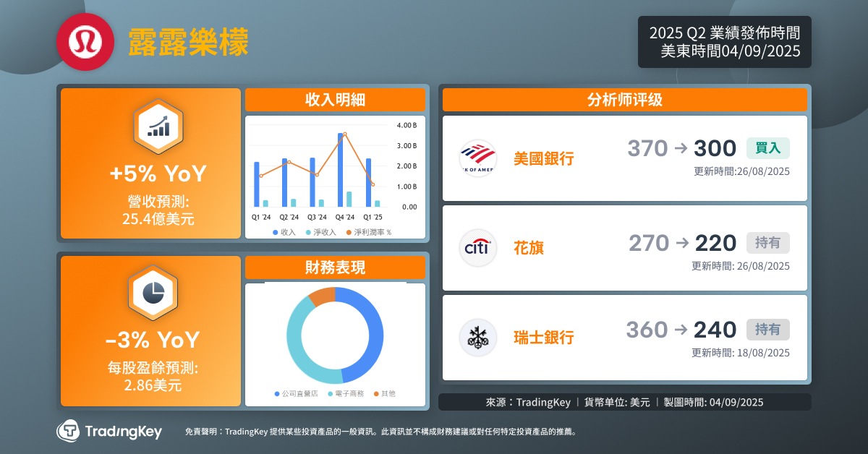
Task: Open the 分析师评级 header
Action: pyautogui.click(x=624, y=100)
